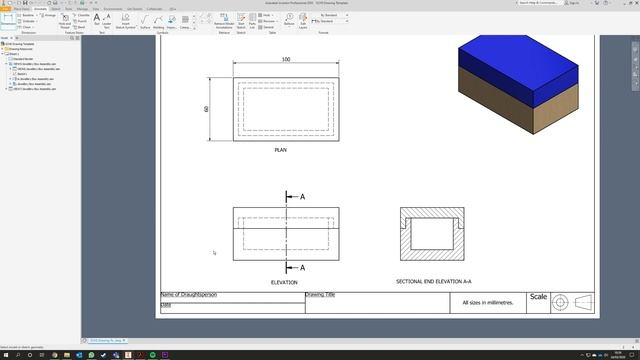Expand the VIEW7 assembly view node
The height and width of the screenshot is (360, 640).
(6, 89)
